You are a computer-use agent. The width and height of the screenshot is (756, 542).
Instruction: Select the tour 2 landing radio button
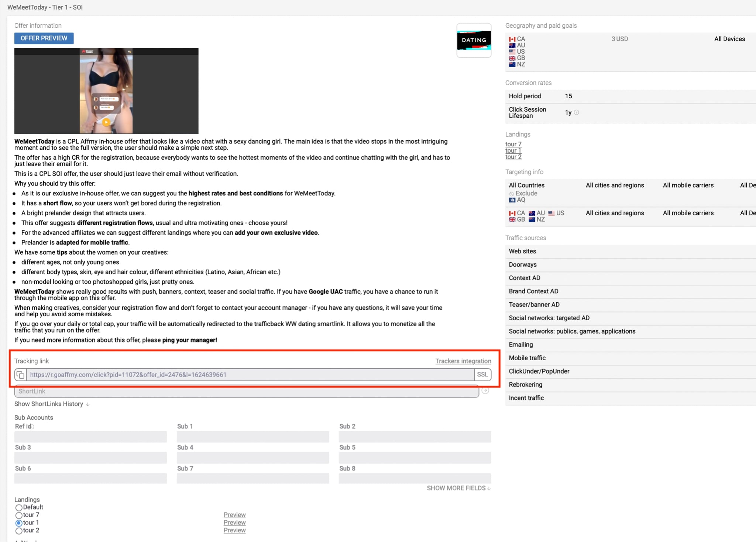click(18, 531)
